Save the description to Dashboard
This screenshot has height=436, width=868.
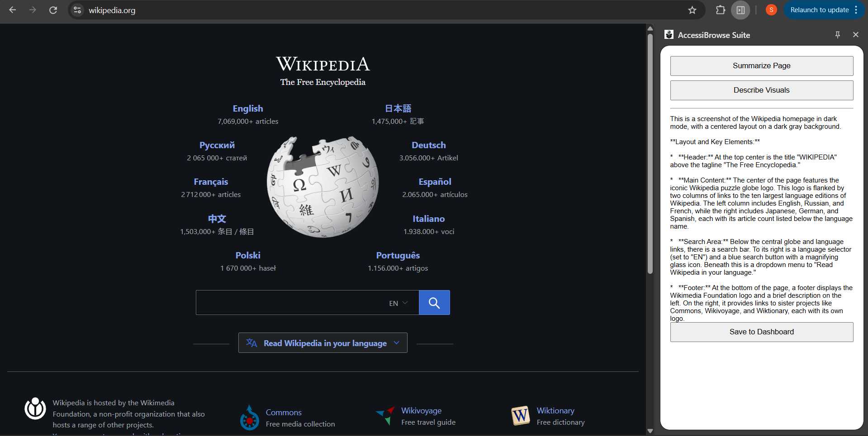tap(762, 332)
